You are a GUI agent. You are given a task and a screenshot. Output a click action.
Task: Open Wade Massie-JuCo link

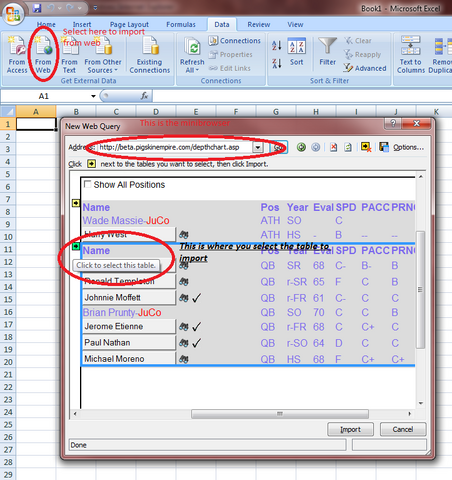click(126, 220)
